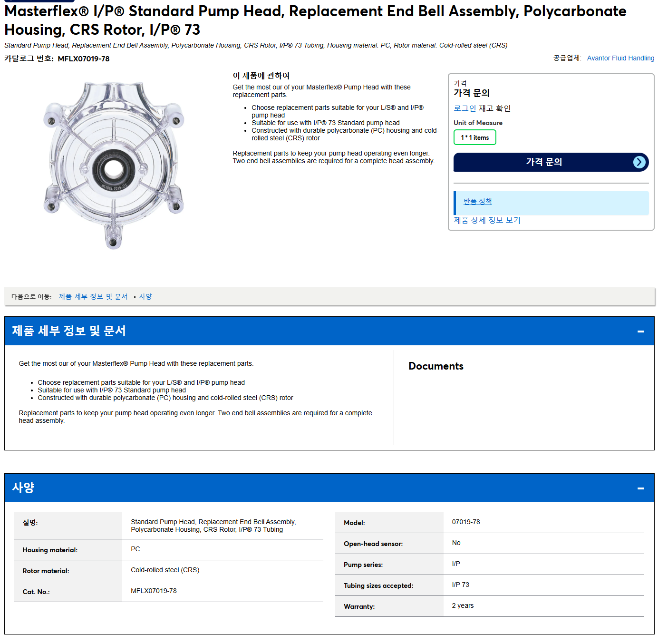
Task: Open the 반품 정책 return policy link
Action: tap(477, 201)
